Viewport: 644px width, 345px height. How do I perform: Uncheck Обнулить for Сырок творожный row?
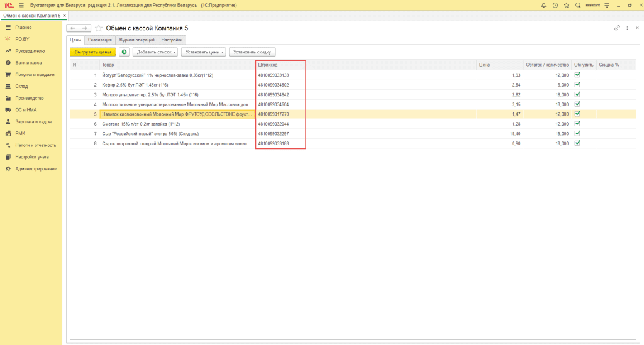(577, 143)
